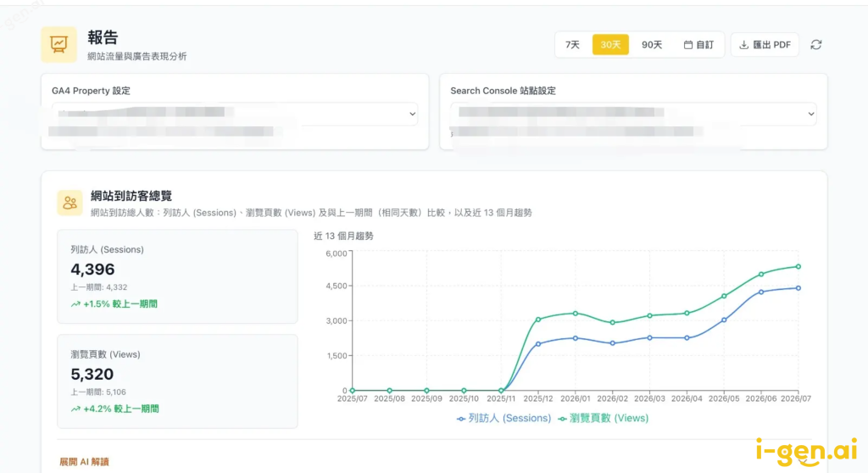This screenshot has height=473, width=868.
Task: Click the Views value 5,320
Action: click(x=92, y=374)
